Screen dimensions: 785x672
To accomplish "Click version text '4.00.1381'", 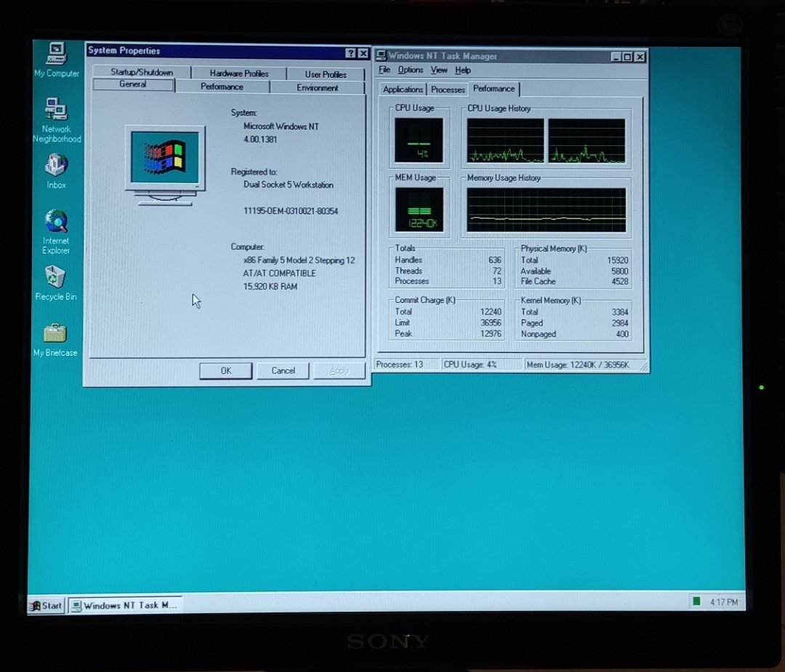I will [x=260, y=139].
